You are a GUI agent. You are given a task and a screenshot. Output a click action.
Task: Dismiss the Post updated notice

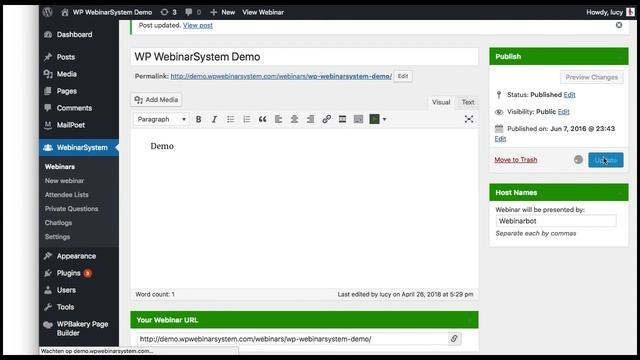pos(619,25)
